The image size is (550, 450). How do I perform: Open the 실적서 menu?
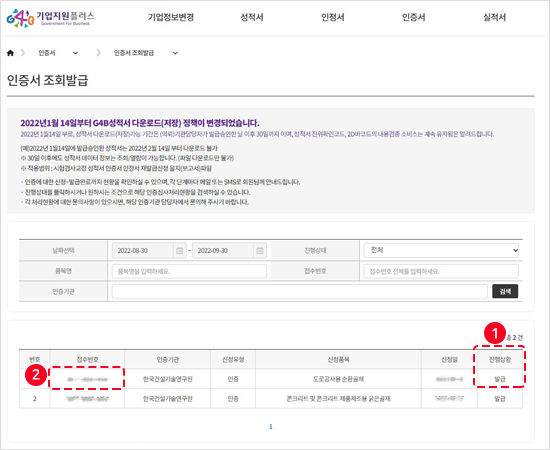(495, 17)
